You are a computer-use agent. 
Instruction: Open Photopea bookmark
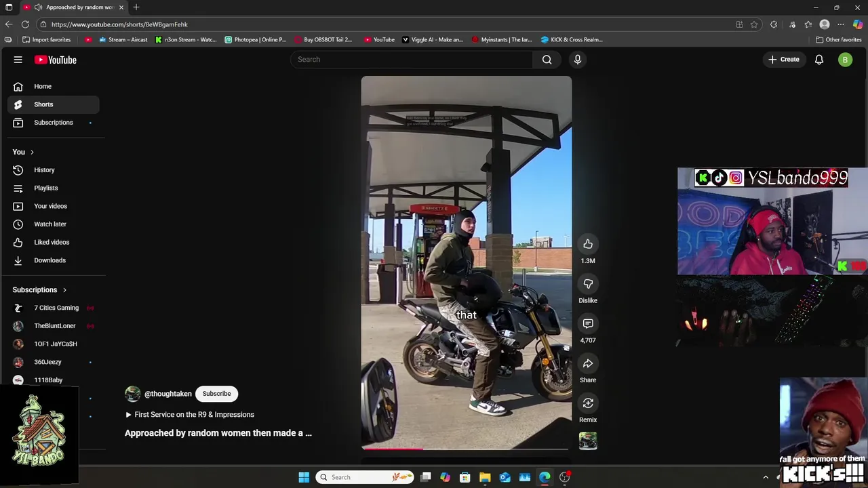[256, 40]
